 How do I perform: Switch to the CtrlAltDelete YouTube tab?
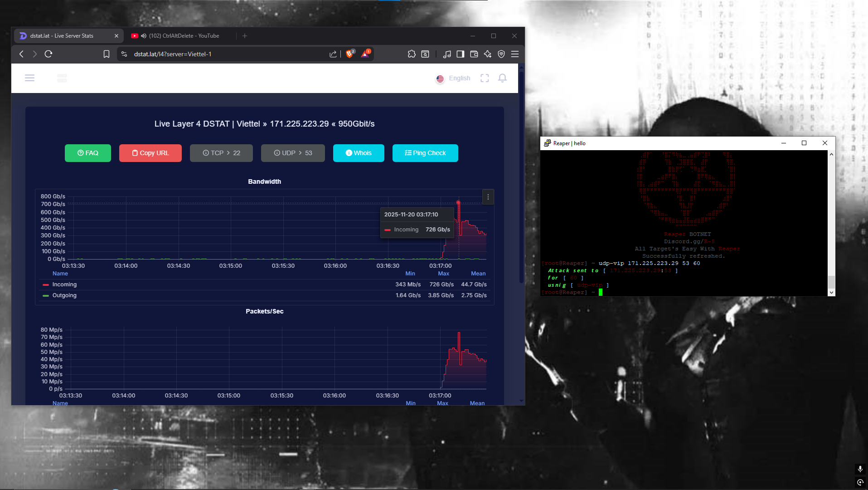pyautogui.click(x=184, y=36)
